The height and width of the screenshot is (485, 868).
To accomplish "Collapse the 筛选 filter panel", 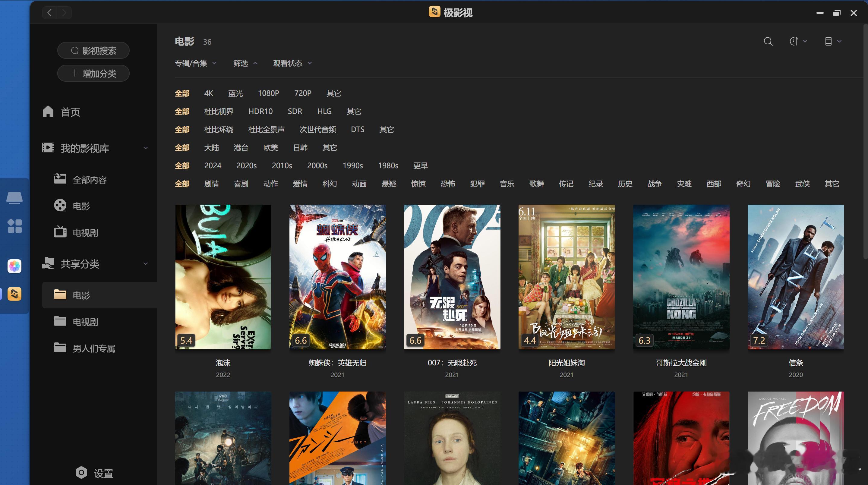I will (246, 63).
